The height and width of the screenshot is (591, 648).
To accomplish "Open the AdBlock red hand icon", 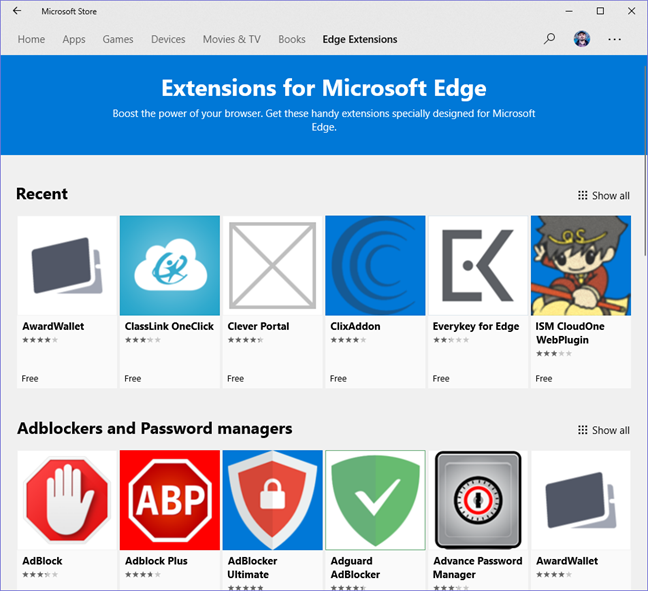I will pyautogui.click(x=67, y=500).
